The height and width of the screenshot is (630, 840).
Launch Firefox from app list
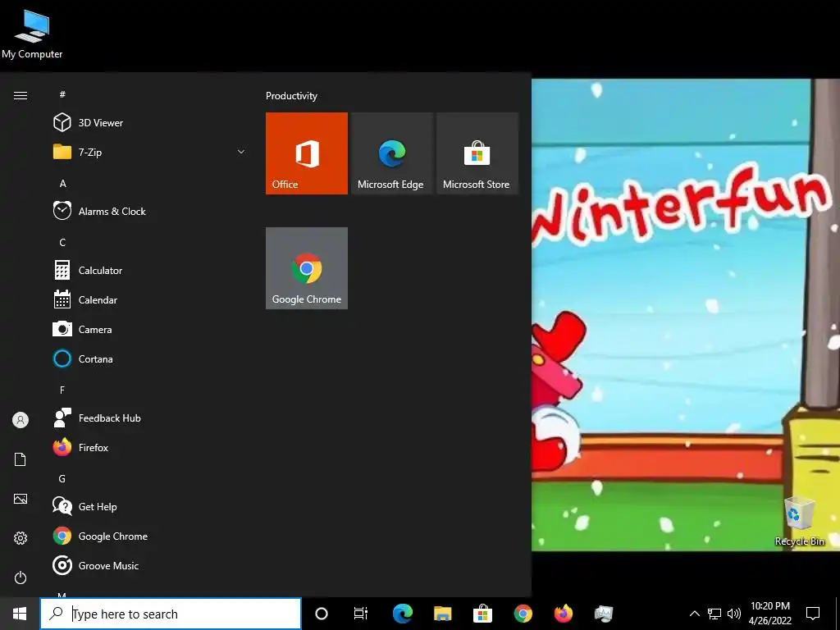tap(150, 447)
